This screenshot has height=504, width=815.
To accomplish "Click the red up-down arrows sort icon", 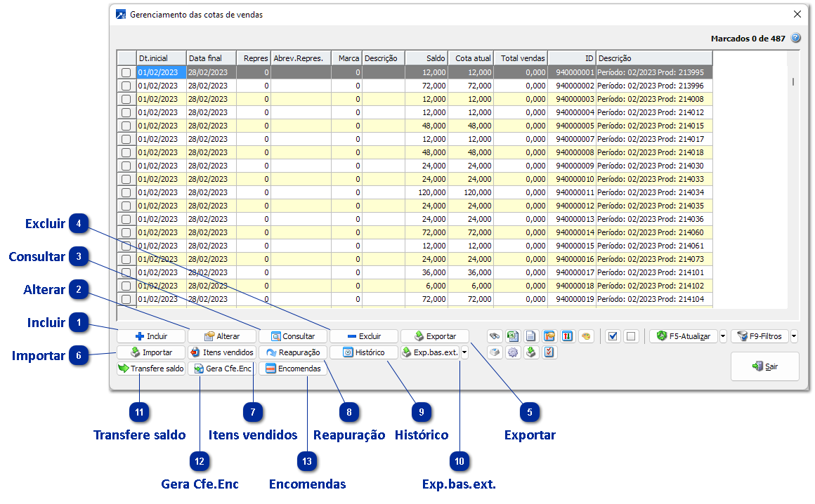I will pyautogui.click(x=568, y=336).
